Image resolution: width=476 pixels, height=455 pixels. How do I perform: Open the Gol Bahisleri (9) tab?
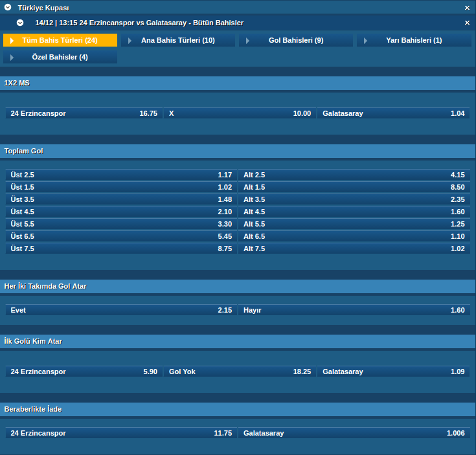[x=296, y=40]
